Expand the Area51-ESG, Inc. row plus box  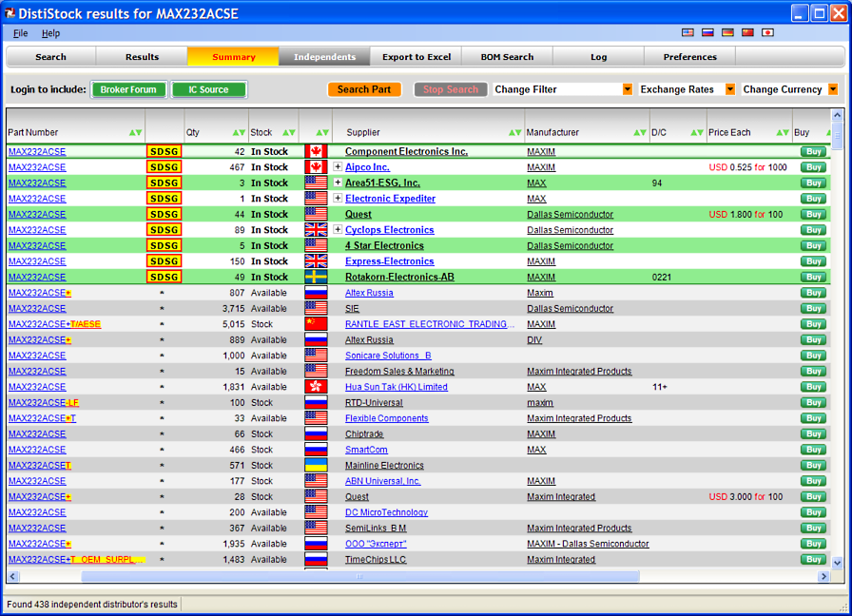(338, 183)
